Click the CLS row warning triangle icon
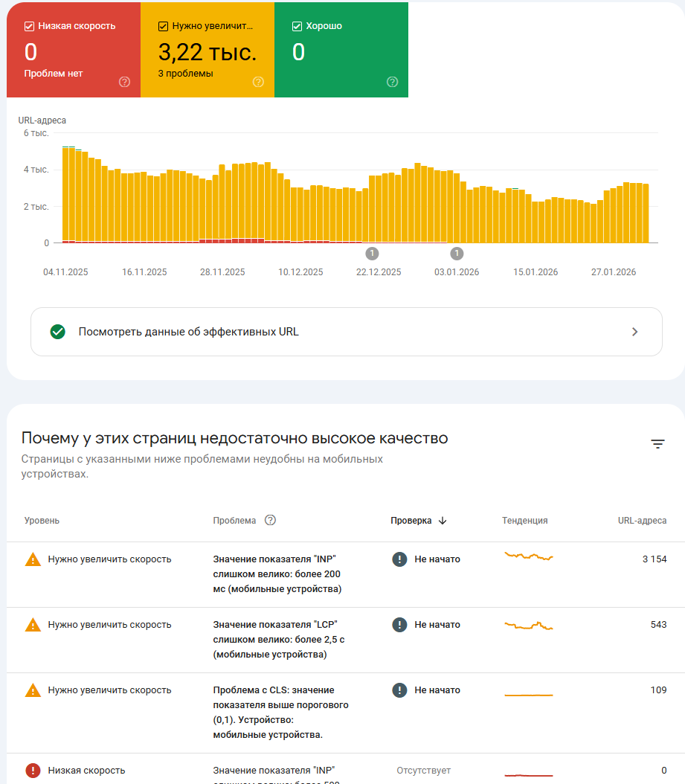This screenshot has height=784, width=685. pos(33,690)
